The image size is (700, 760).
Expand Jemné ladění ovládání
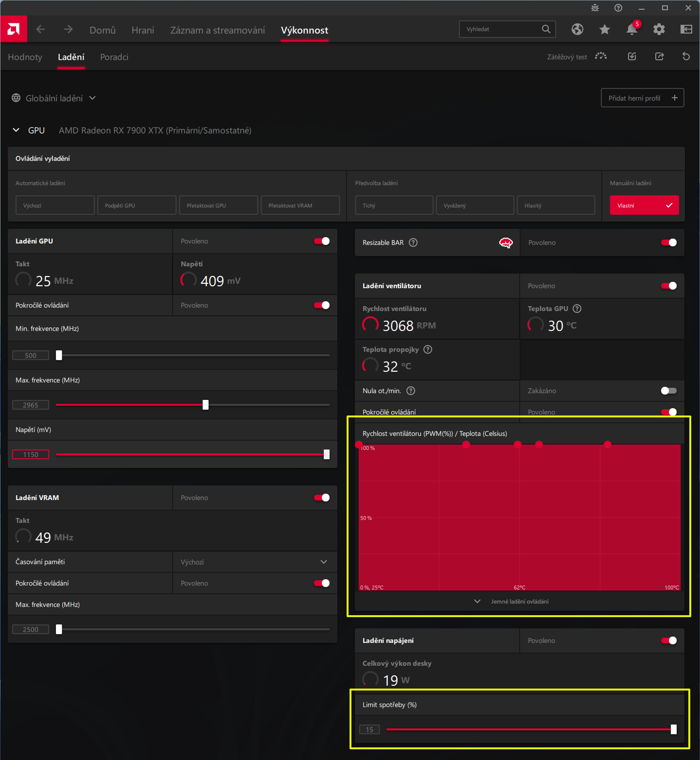(x=519, y=602)
